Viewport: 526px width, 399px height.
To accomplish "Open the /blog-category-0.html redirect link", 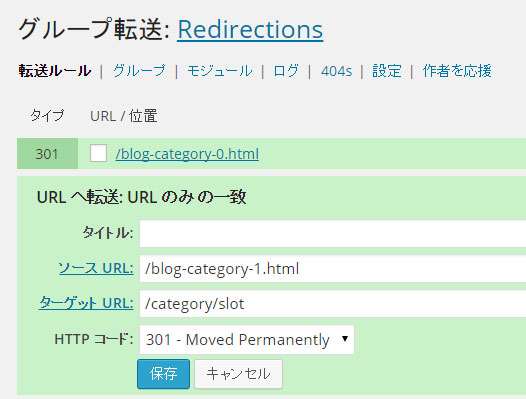I will pos(187,154).
